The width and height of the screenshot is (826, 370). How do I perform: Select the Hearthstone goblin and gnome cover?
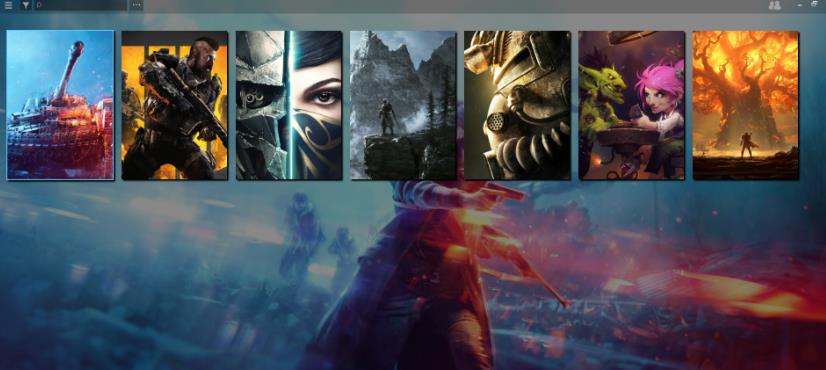632,105
